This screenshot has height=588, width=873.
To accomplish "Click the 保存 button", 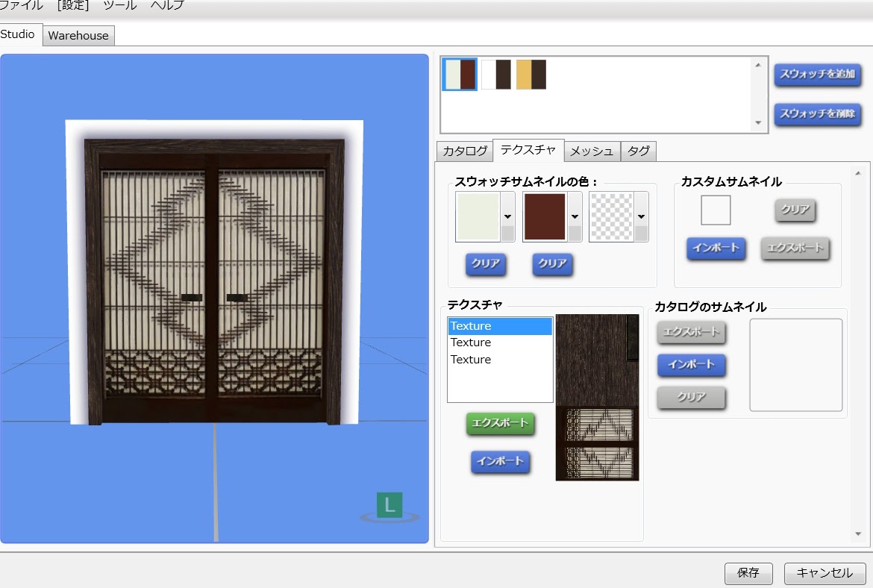I will 748,573.
